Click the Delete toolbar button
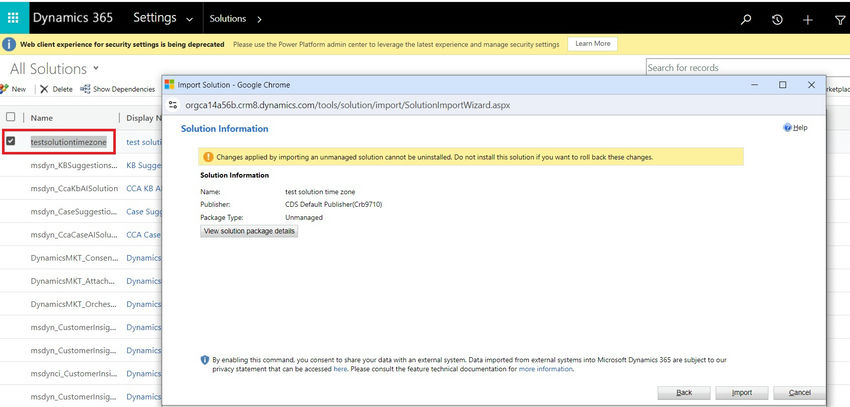Screen dimensions: 850x407 (56, 89)
